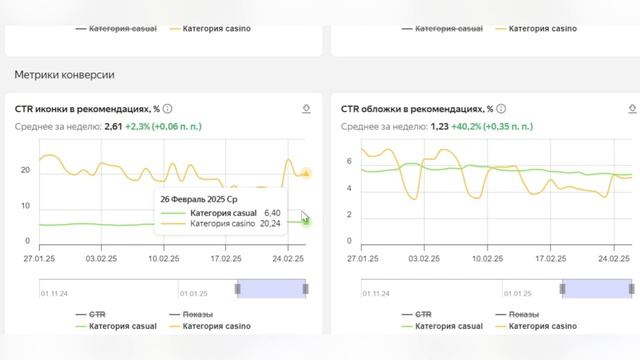The image size is (640, 360).
Task: Show Категория casual in top left legend
Action: [x=116, y=29]
